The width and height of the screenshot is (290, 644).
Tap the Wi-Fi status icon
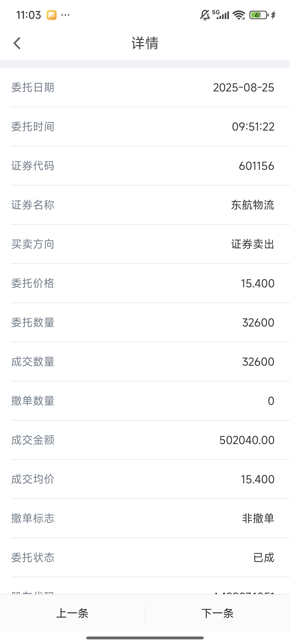pos(239,15)
